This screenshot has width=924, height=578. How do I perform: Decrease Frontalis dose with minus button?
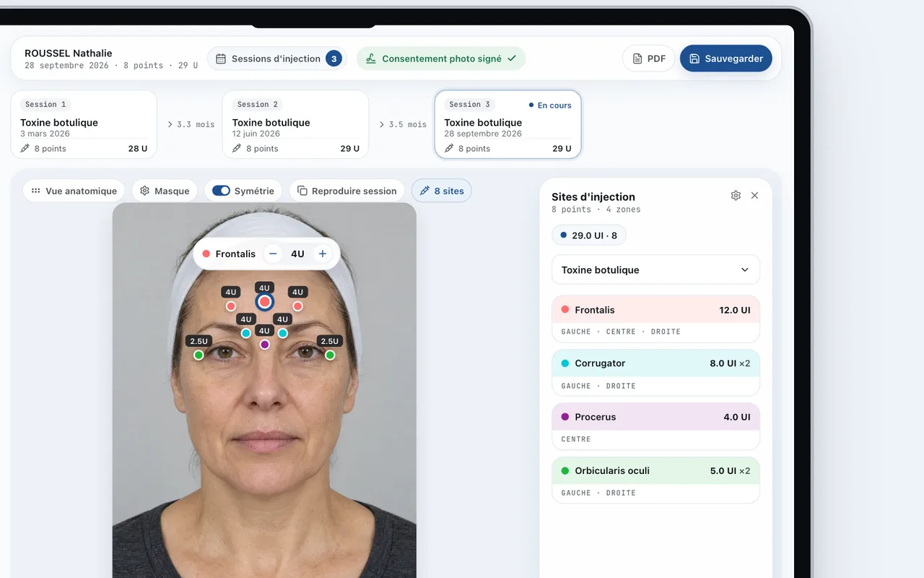pos(273,254)
